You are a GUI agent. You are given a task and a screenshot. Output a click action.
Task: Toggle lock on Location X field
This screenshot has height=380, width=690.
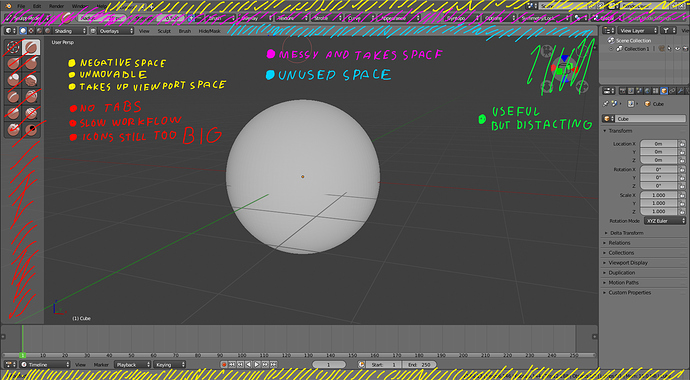click(x=682, y=144)
